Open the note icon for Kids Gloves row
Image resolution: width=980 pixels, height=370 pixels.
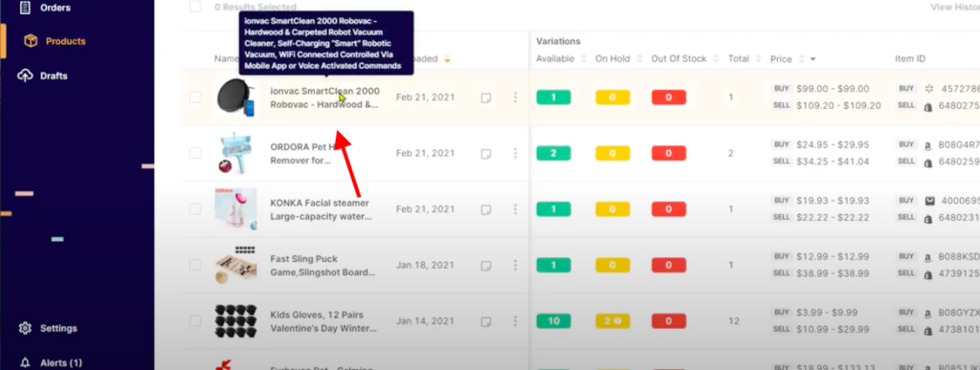pos(485,322)
